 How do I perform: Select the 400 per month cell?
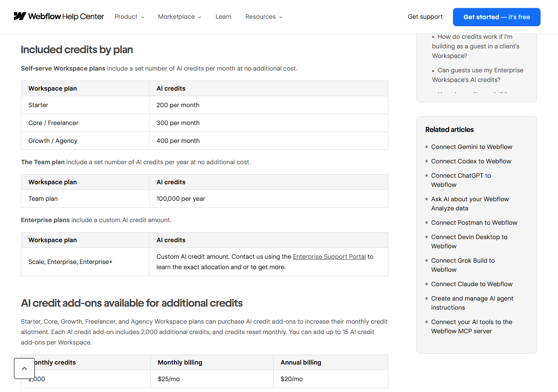(x=269, y=141)
